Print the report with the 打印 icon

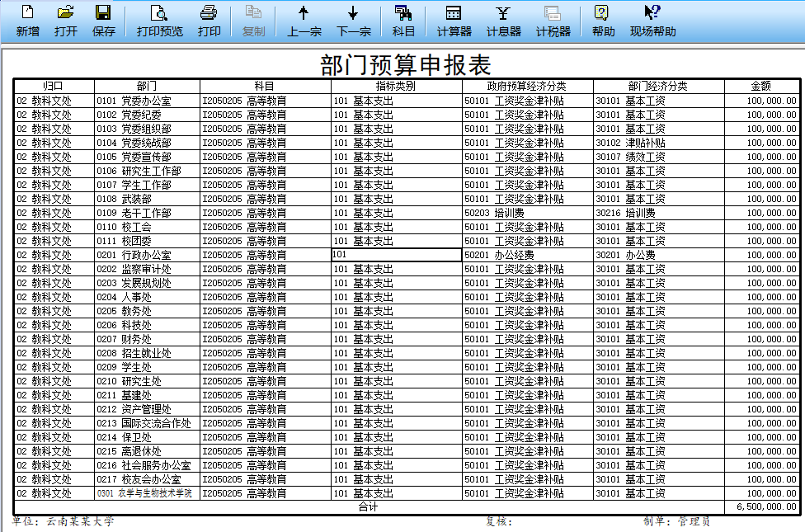point(209,21)
